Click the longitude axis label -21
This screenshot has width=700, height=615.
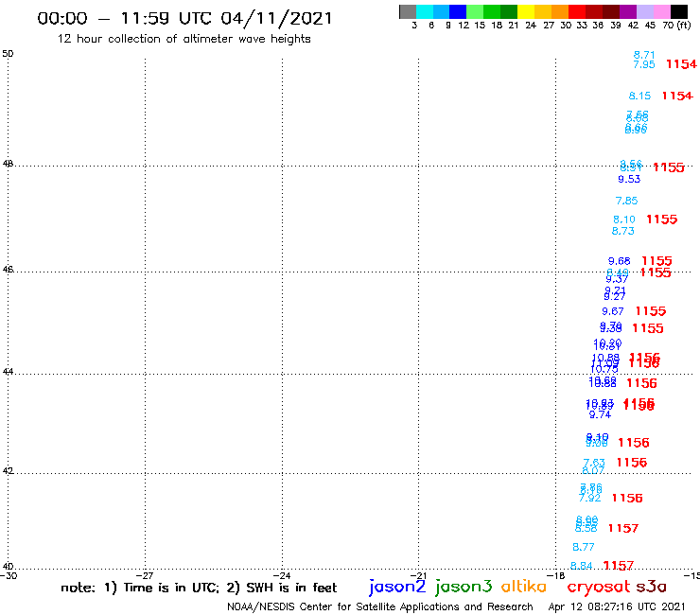click(x=418, y=576)
